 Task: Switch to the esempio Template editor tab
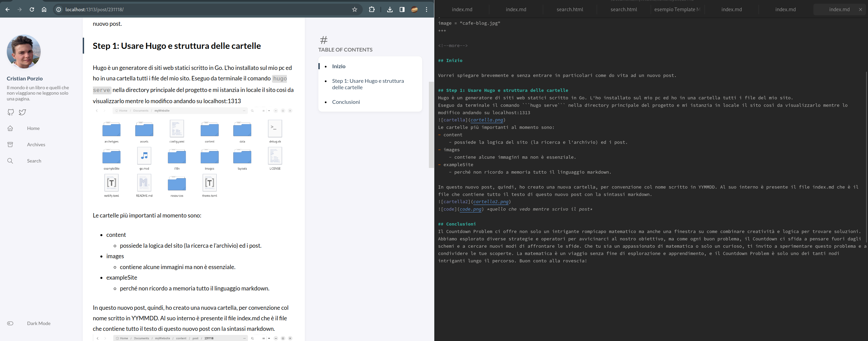[x=677, y=10]
